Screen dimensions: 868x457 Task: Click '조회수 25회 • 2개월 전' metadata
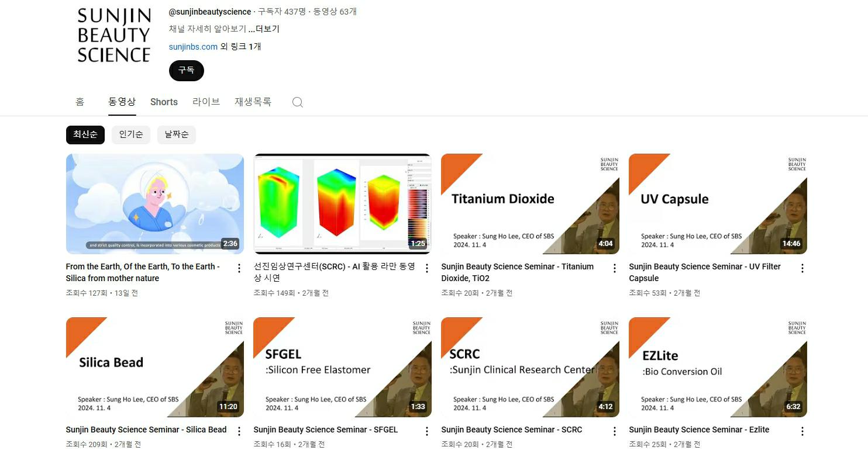pyautogui.click(x=664, y=444)
